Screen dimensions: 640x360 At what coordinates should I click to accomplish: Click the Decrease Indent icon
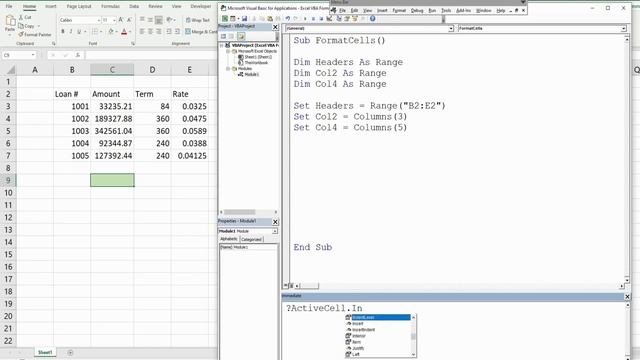(x=169, y=31)
